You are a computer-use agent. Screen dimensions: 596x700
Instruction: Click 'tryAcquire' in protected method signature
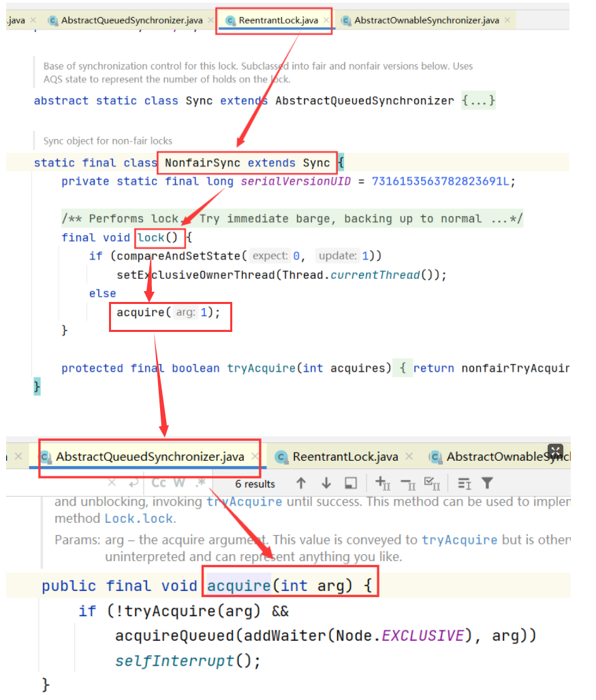coord(261,368)
